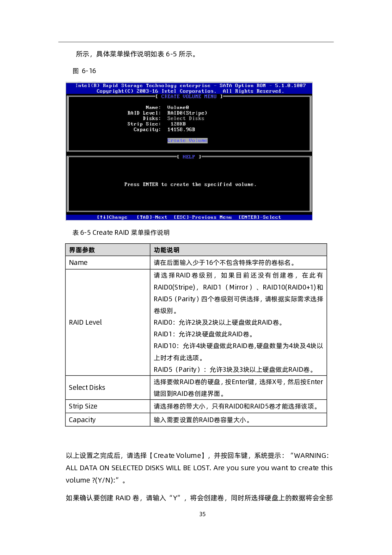This screenshot has width=392, height=555.
Task: Click the highlighted Create Volume button
Action: click(187, 140)
